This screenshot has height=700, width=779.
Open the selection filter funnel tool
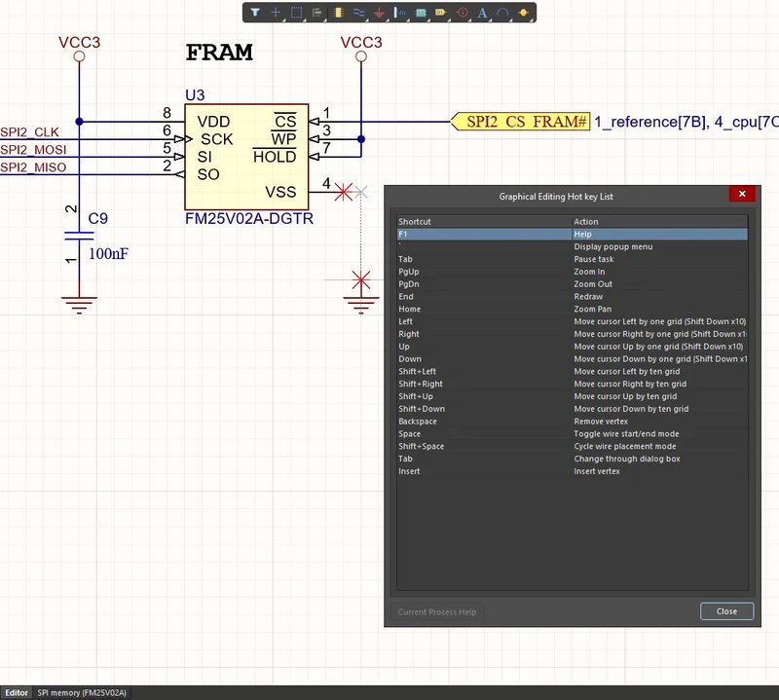pyautogui.click(x=255, y=13)
